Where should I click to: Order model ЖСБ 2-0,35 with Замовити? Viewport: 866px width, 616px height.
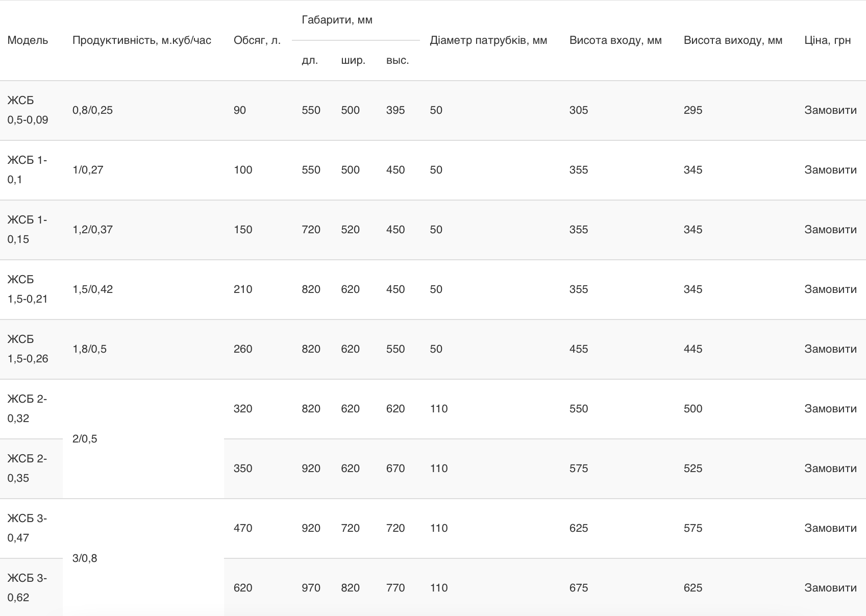pos(830,469)
